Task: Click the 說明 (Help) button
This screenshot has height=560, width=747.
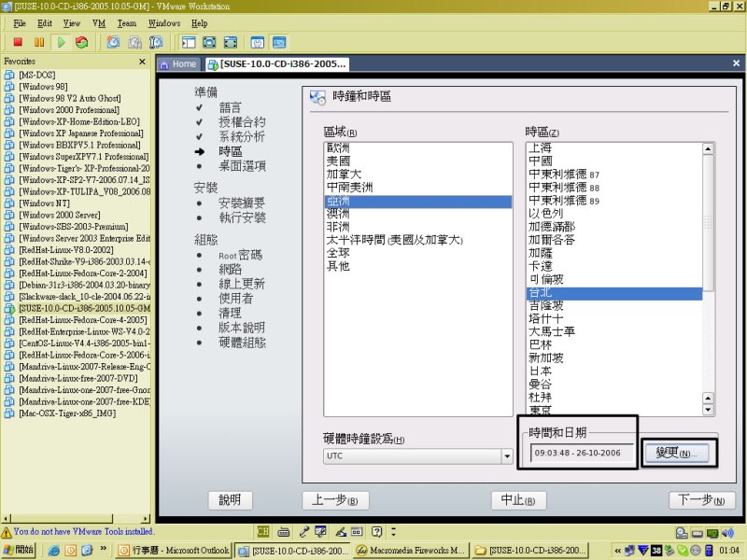Action: coord(230,500)
